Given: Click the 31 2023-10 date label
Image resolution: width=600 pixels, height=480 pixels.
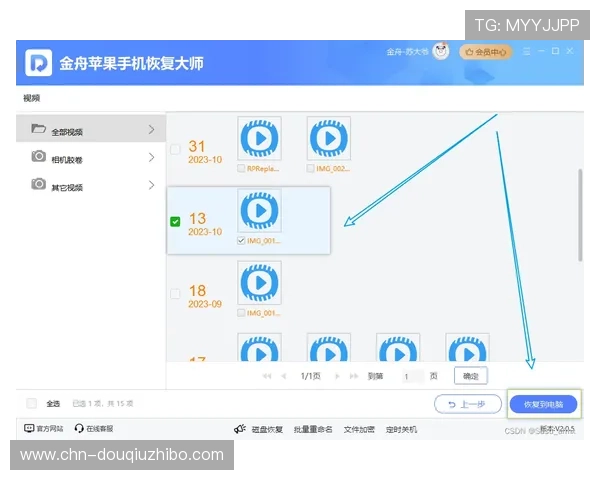Looking at the screenshot, I should pos(205,152).
